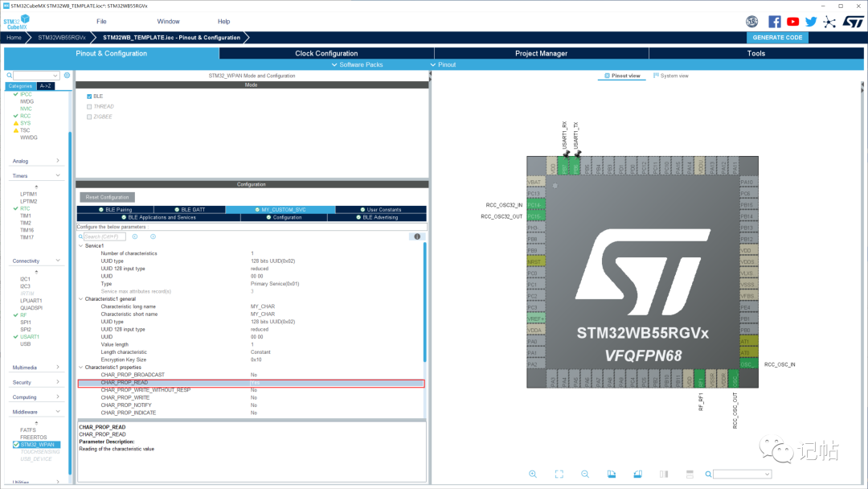Go to previous parameter search result
The width and height of the screenshot is (868, 489).
tap(135, 236)
